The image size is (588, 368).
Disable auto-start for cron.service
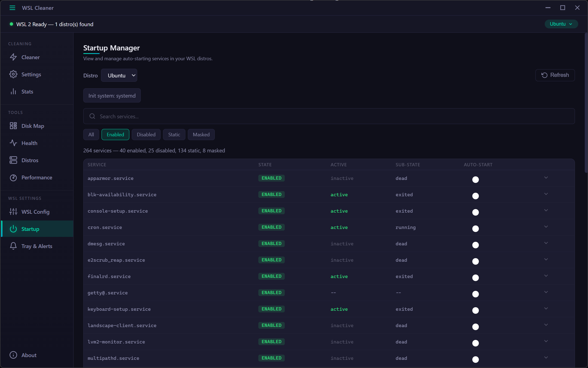pyautogui.click(x=475, y=229)
